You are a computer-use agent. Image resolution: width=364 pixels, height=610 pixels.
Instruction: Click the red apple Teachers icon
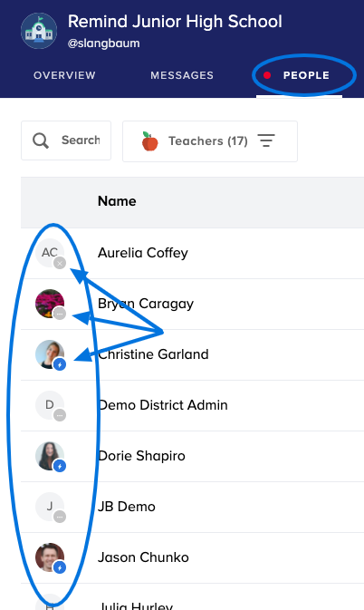tap(150, 140)
